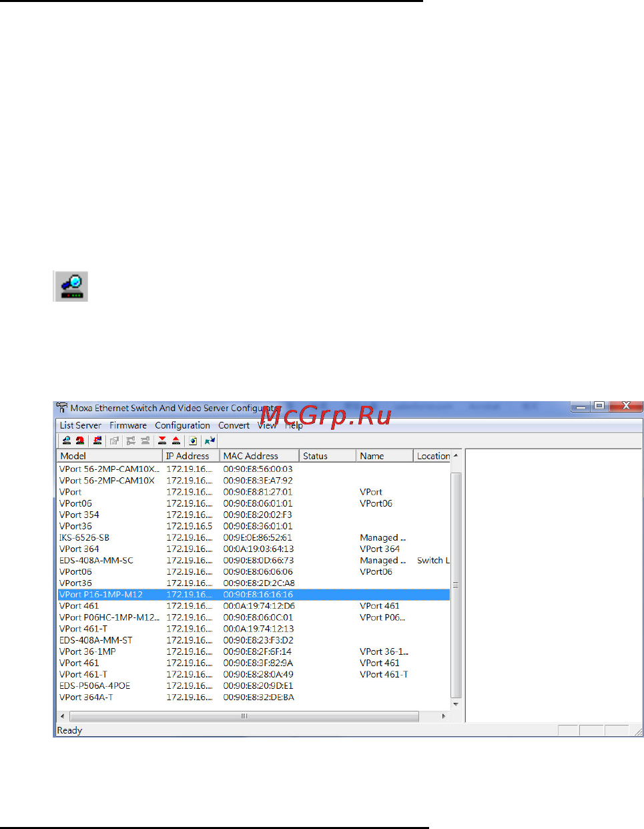Select MAC address 00:0A:19:74:12:D6

click(259, 606)
